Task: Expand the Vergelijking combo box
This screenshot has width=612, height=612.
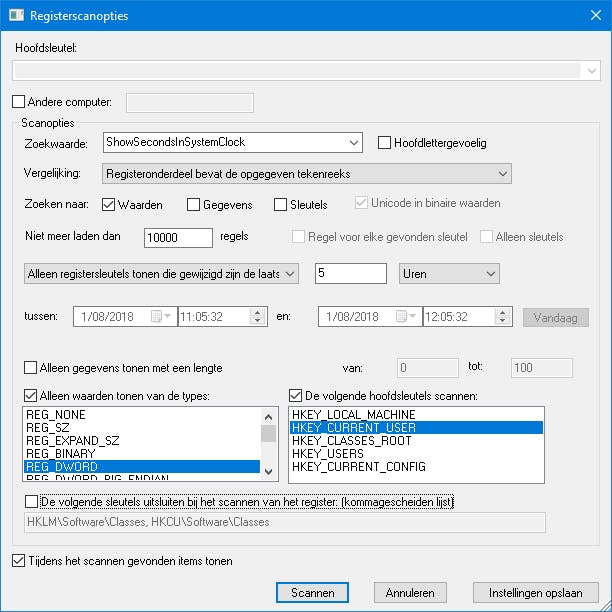Action: click(x=307, y=174)
